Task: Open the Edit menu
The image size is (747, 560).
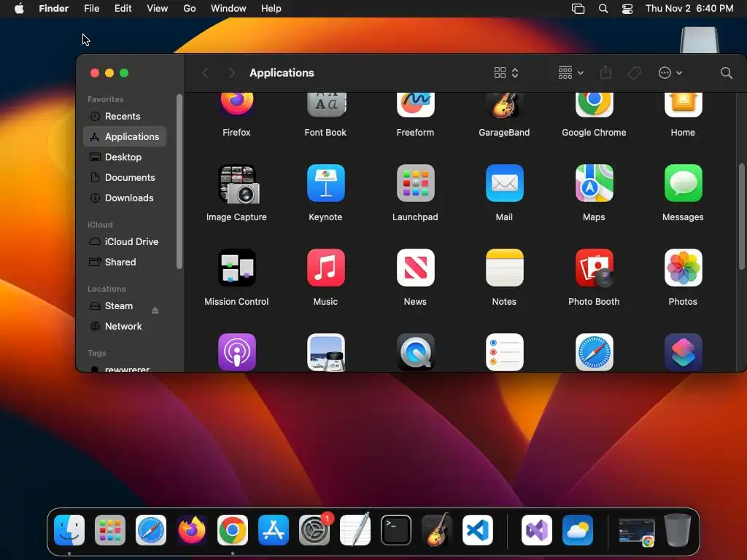Action: point(123,9)
